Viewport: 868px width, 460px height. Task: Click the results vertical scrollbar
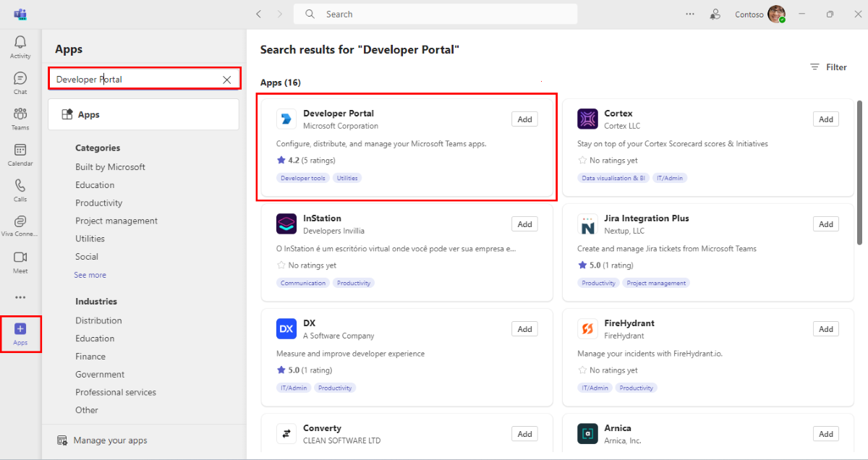(x=860, y=174)
